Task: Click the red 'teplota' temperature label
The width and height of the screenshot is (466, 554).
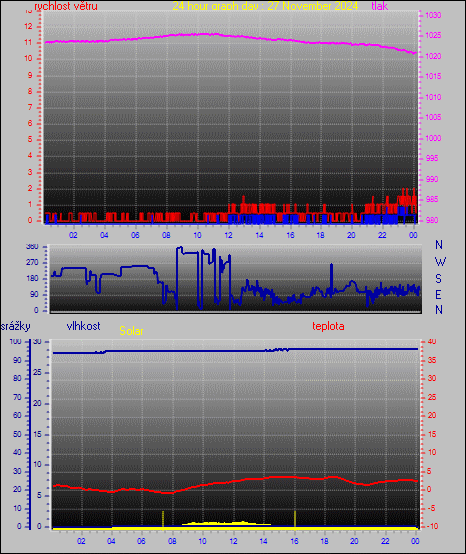Action: (x=328, y=326)
